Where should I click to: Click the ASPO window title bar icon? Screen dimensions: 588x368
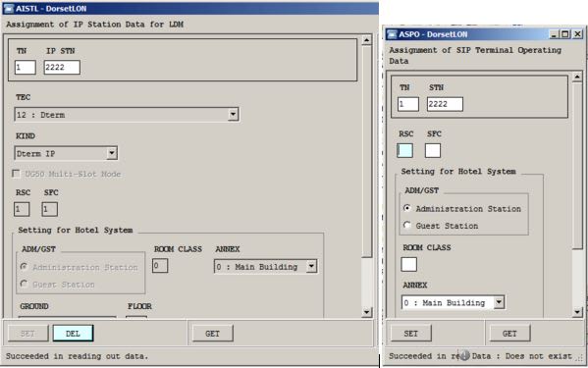click(392, 34)
